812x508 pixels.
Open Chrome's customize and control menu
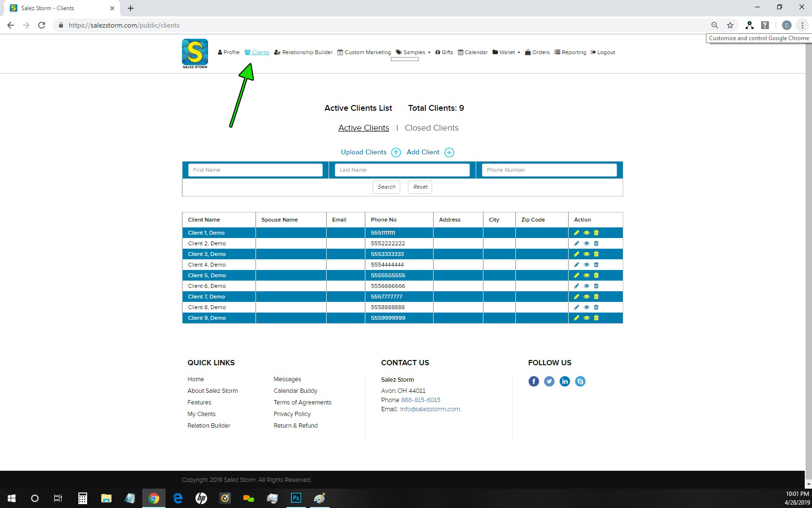click(x=802, y=25)
